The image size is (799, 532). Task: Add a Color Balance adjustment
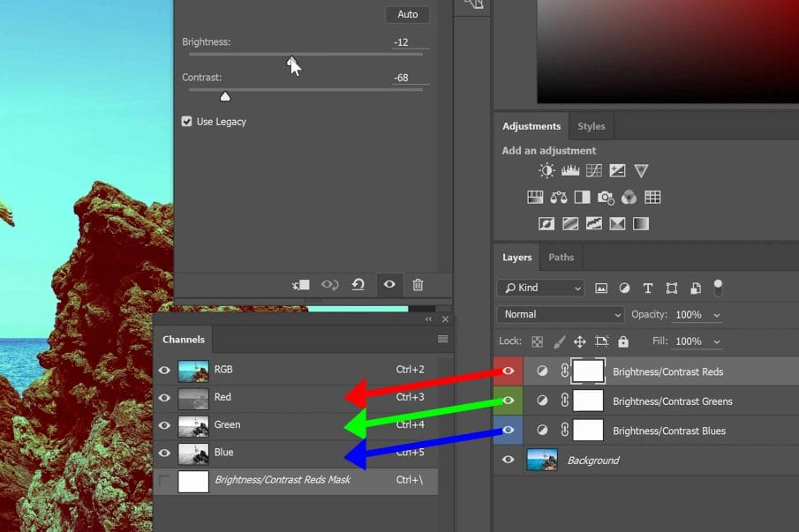(x=559, y=198)
